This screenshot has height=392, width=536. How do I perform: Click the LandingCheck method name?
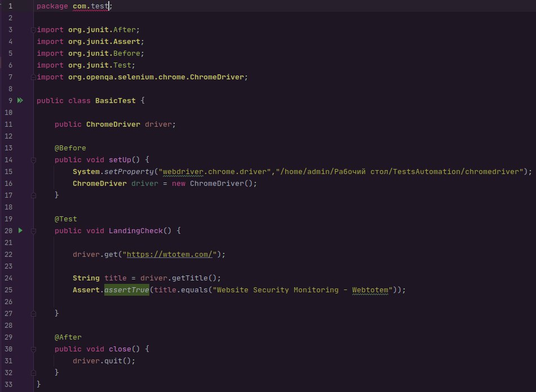click(x=136, y=231)
